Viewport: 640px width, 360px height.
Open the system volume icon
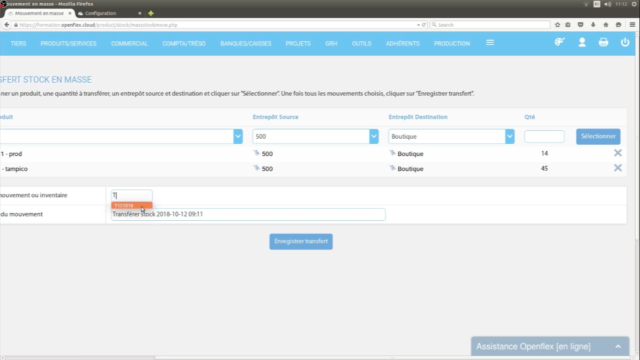(x=608, y=4)
